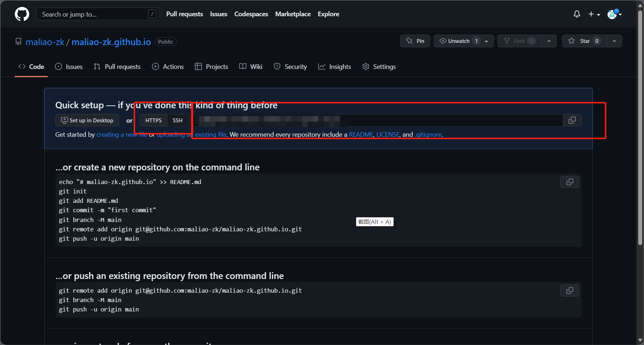Open maliao-zk owner profile link
This screenshot has width=644, height=345.
pyautogui.click(x=45, y=42)
